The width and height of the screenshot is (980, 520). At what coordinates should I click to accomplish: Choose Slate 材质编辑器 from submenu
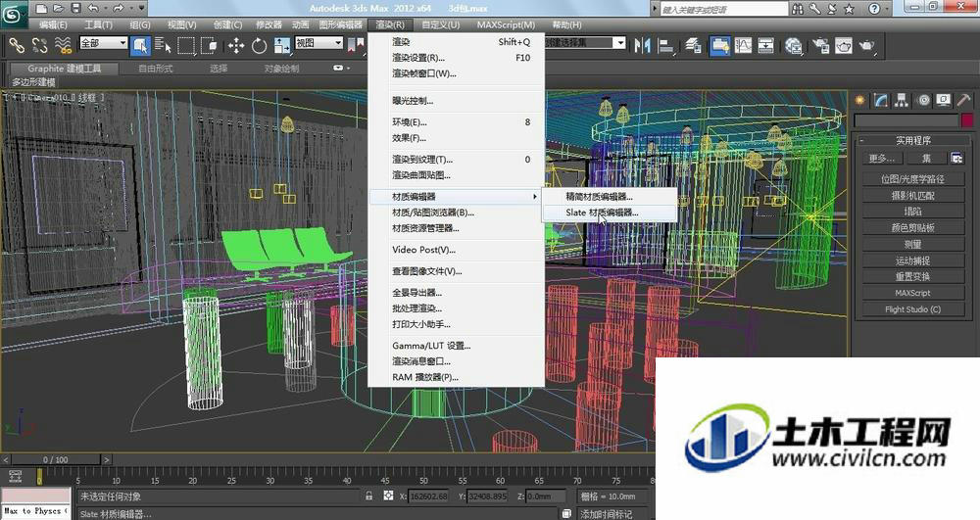pyautogui.click(x=608, y=213)
